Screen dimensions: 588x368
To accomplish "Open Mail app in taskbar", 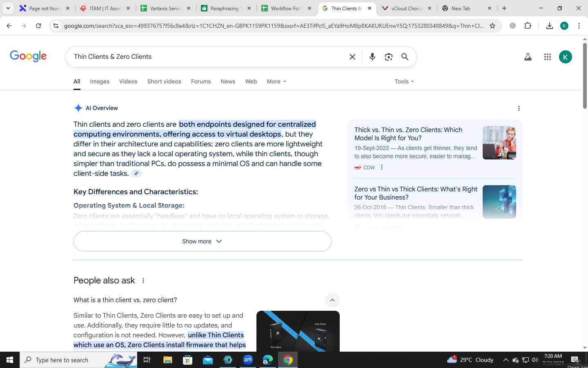I will point(207,360).
